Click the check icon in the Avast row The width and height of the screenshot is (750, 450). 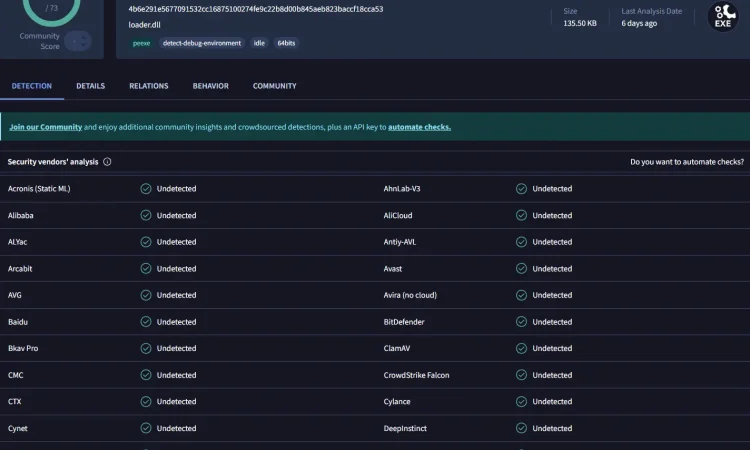(x=521, y=268)
